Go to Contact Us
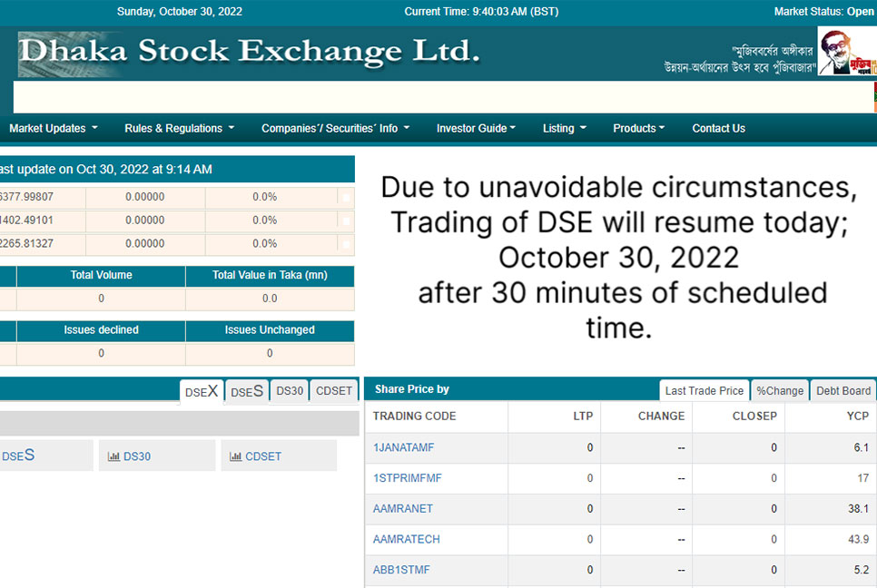The height and width of the screenshot is (588, 877). point(719,129)
